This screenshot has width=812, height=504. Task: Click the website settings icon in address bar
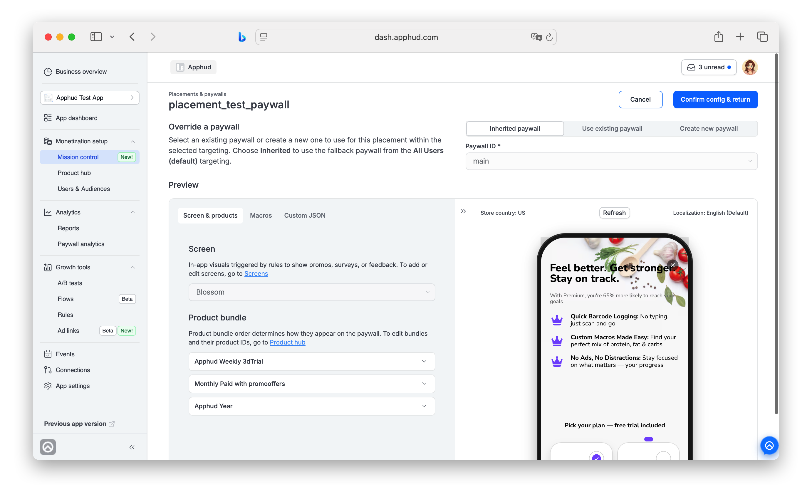pos(264,37)
